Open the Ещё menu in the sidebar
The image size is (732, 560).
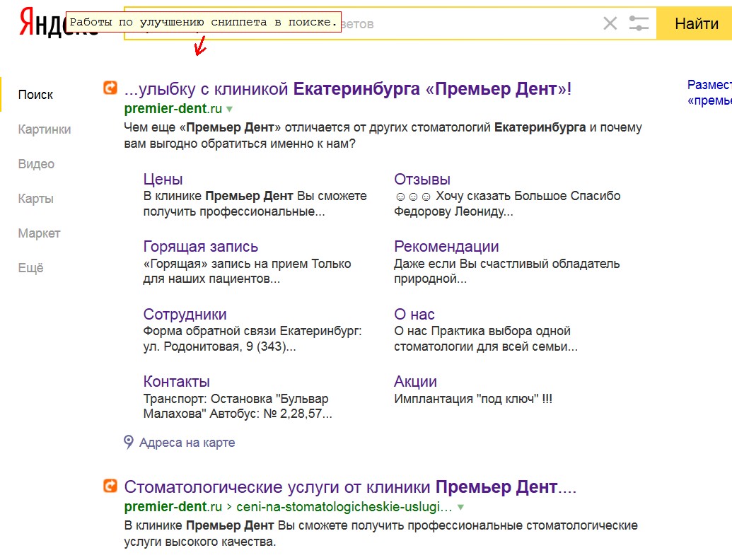click(31, 268)
